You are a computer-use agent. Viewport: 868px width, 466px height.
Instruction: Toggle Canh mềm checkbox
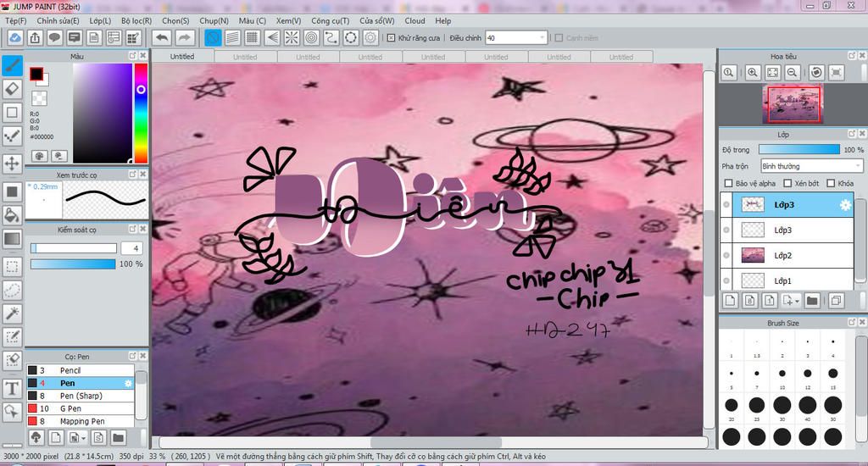click(559, 38)
